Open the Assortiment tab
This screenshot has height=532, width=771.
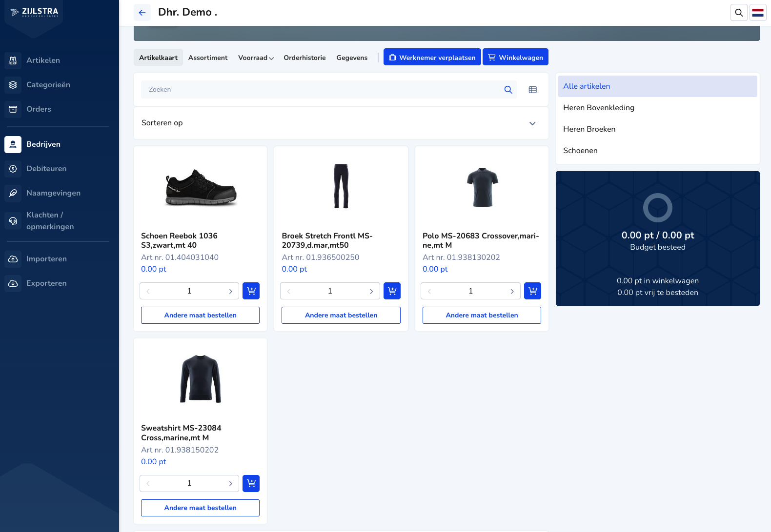[x=208, y=58]
